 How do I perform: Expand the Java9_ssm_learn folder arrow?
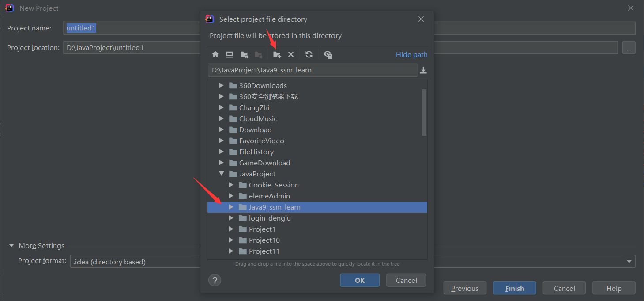tap(231, 207)
